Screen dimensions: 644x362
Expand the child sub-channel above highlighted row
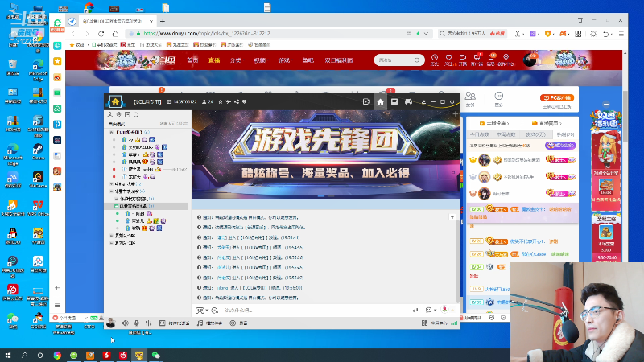click(117, 199)
